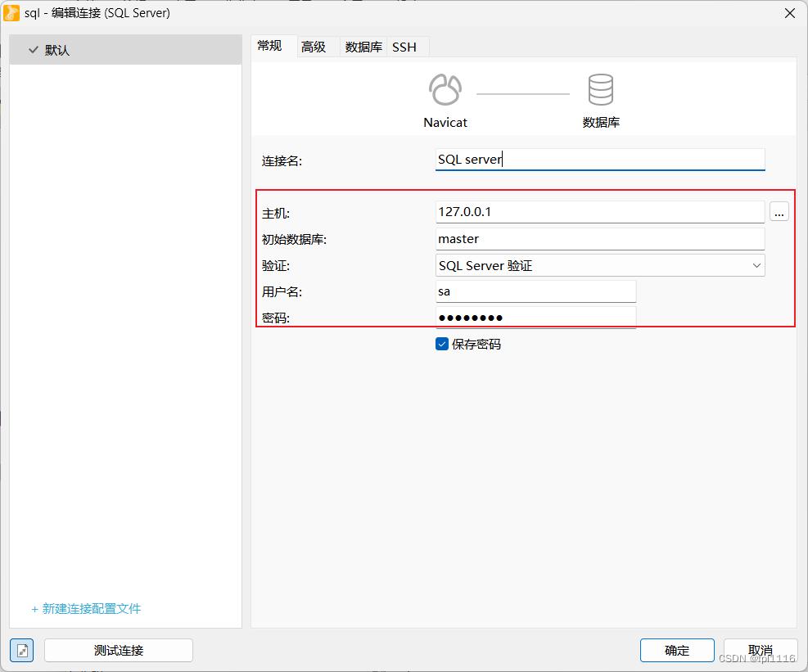808x672 pixels.
Task: Click the 初始数据库: label
Action: click(x=294, y=240)
